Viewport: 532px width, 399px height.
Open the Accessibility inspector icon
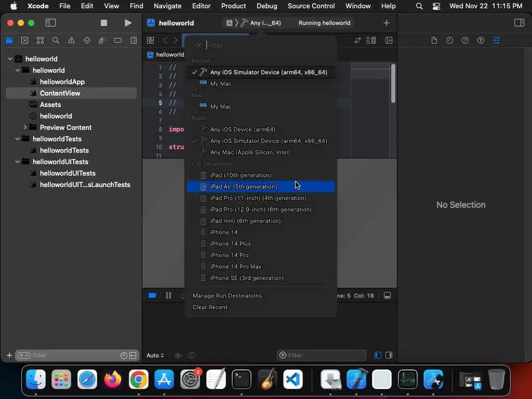pyautogui.click(x=481, y=41)
